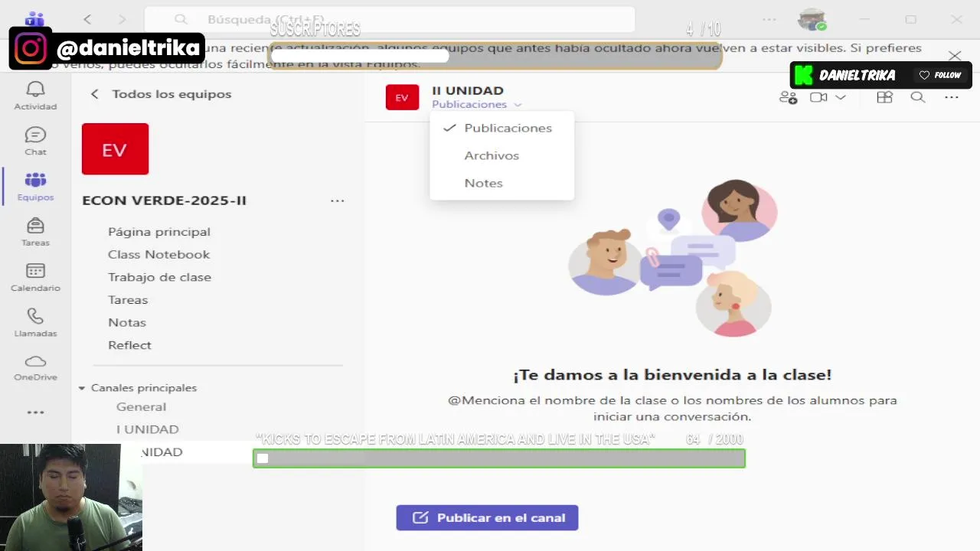The height and width of the screenshot is (551, 980).
Task: Open the profile avatar menu
Action: pyautogui.click(x=812, y=20)
